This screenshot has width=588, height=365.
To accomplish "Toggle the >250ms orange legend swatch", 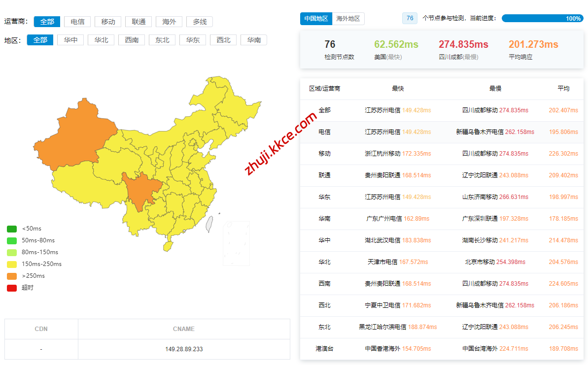I will point(12,276).
